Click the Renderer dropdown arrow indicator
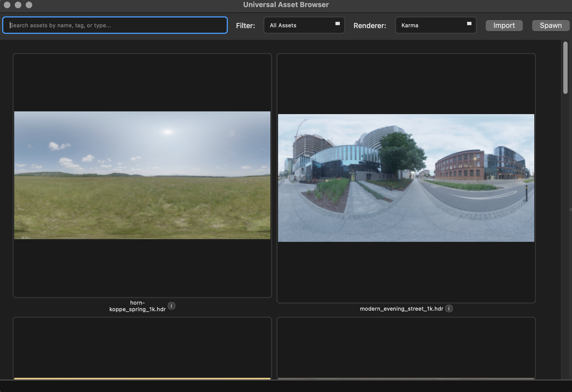This screenshot has height=392, width=572. 469,24
